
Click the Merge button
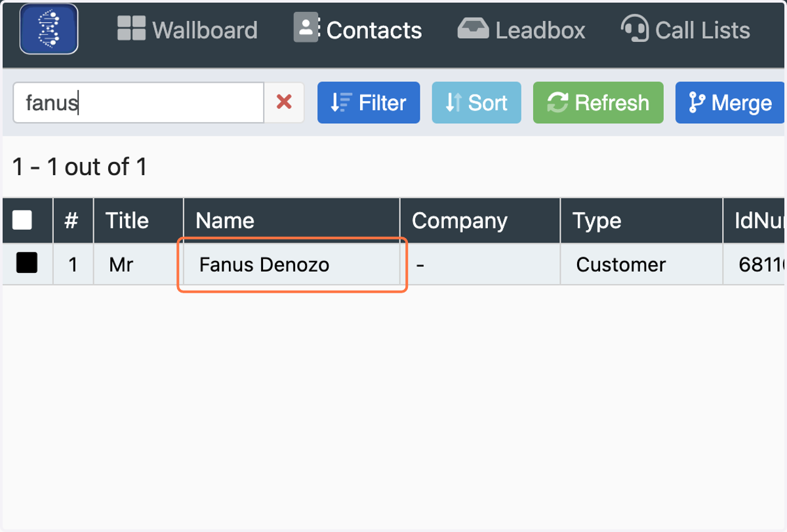[x=730, y=102]
